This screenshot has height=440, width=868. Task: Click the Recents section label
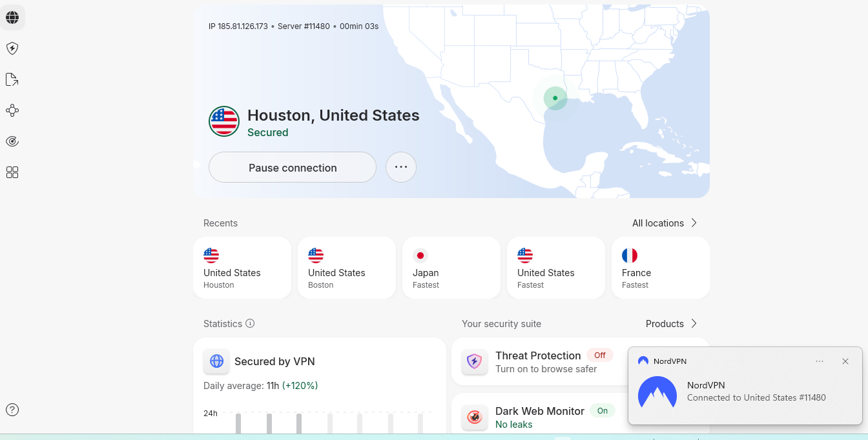coord(220,223)
